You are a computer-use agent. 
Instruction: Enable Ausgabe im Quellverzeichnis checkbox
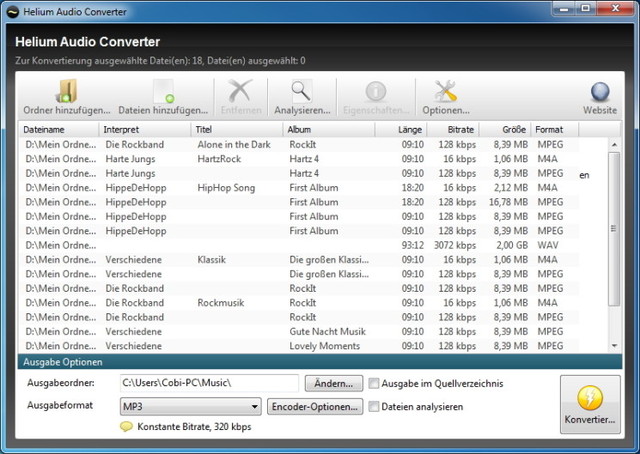pyautogui.click(x=373, y=383)
